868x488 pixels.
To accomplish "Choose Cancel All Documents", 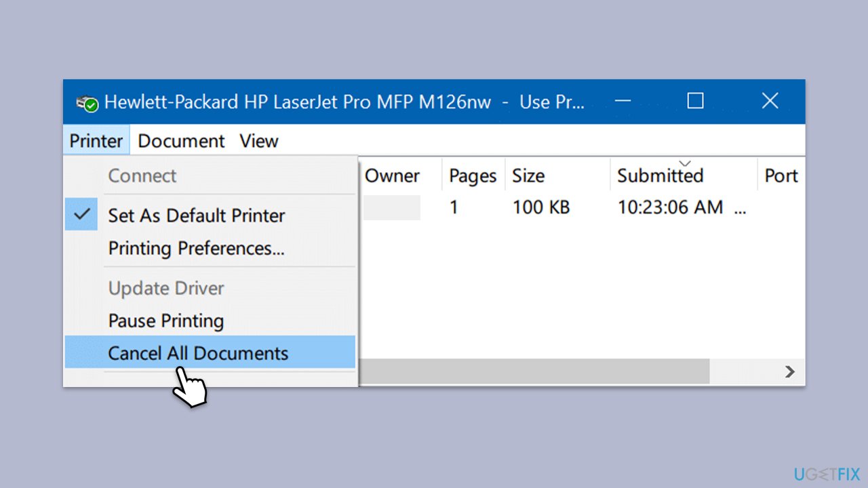I will [x=210, y=353].
